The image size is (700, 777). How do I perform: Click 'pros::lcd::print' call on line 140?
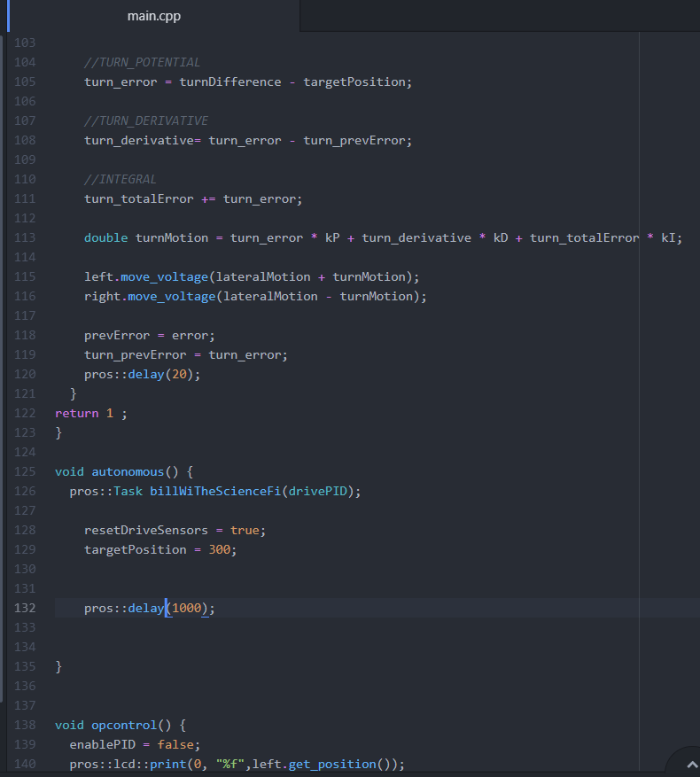tap(128, 764)
